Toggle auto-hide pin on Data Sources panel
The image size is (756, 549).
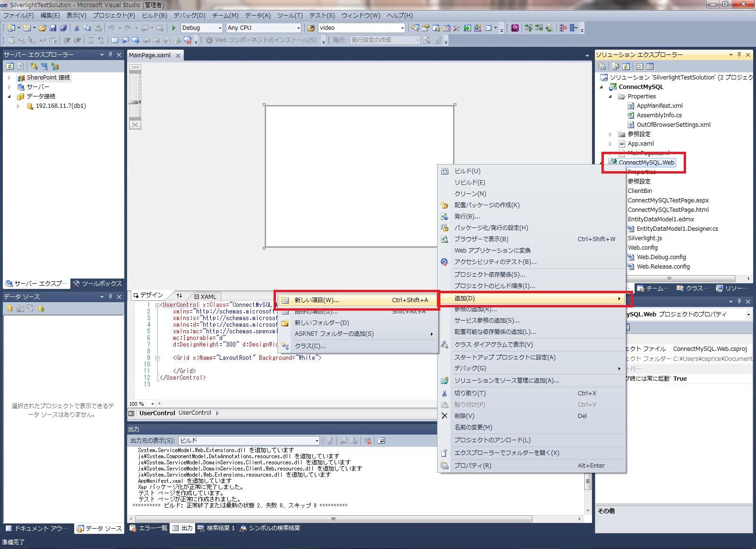[x=111, y=297]
